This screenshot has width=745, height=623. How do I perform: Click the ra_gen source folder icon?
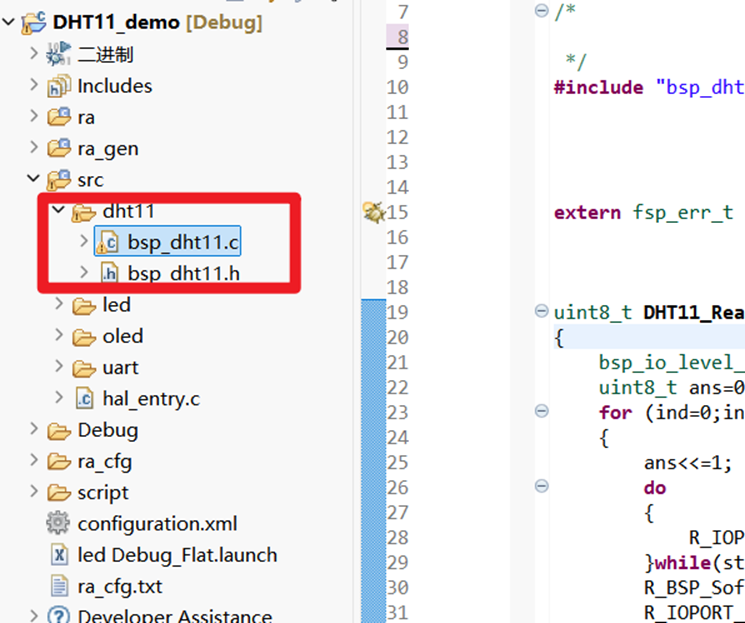[x=59, y=148]
